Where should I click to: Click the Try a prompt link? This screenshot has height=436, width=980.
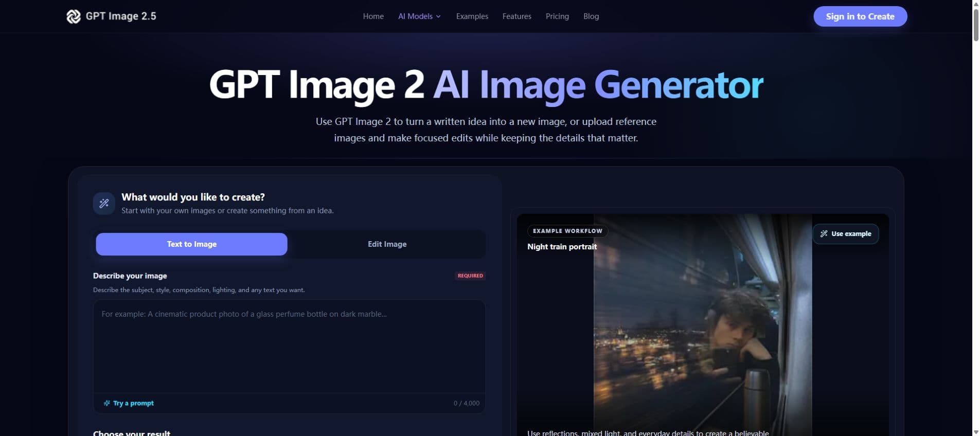(129, 403)
